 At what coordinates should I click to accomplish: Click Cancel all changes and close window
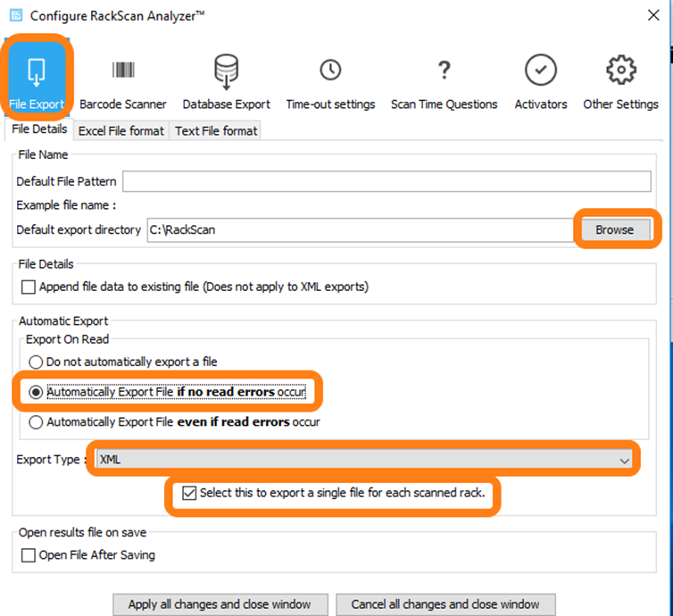pos(445,604)
